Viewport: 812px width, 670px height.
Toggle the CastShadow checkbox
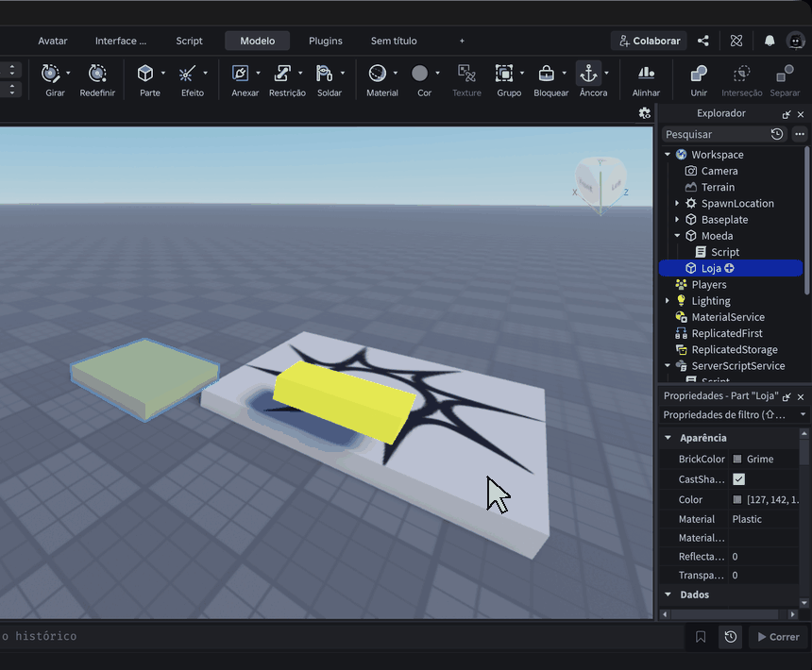(x=738, y=479)
